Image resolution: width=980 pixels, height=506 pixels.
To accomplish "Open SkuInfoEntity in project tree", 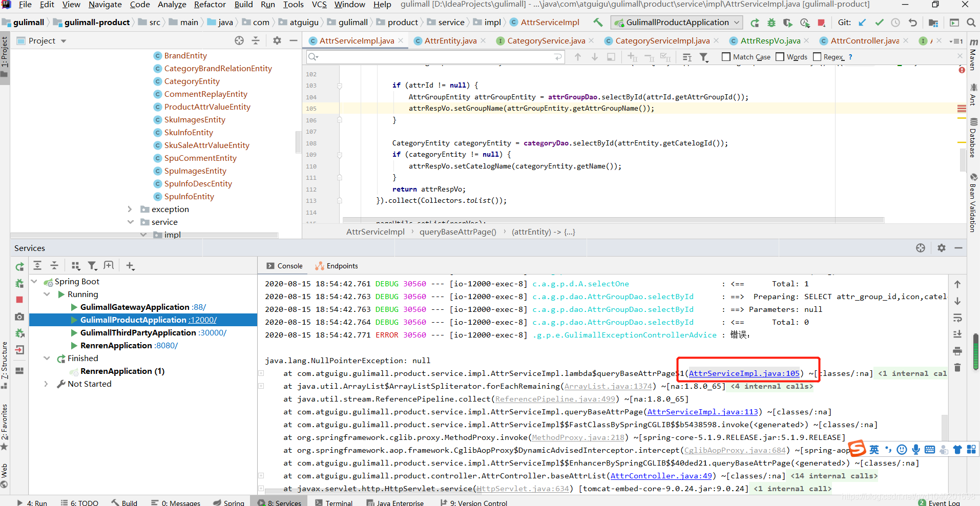I will (x=188, y=132).
